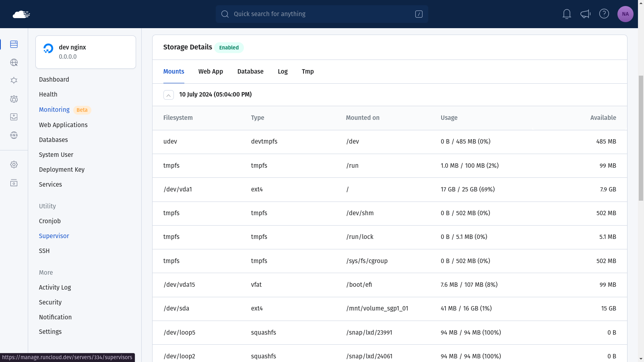Click the page vertical scrollbar thumb
Viewport: 644px width, 362px height.
641,138
